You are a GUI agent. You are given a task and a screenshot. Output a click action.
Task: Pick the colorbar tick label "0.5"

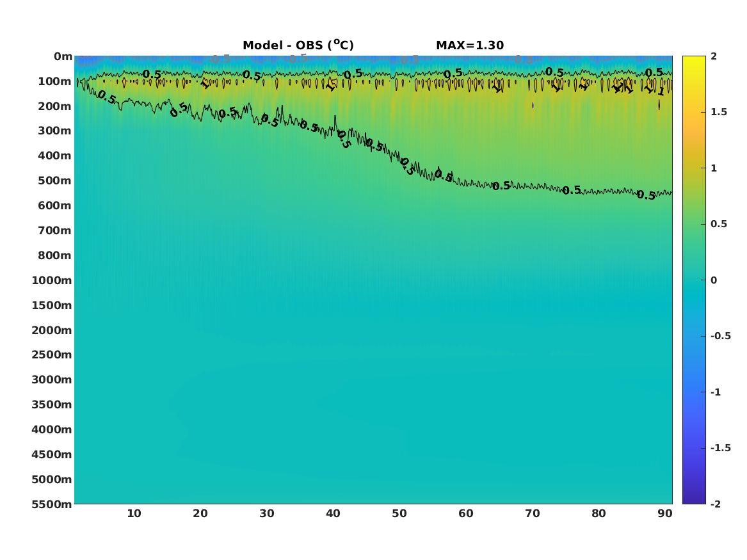tap(719, 224)
